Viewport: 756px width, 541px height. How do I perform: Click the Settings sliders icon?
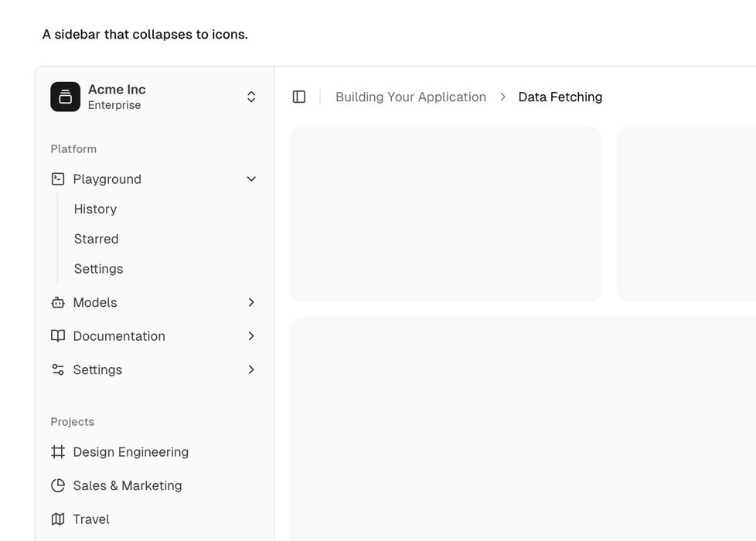coord(58,370)
